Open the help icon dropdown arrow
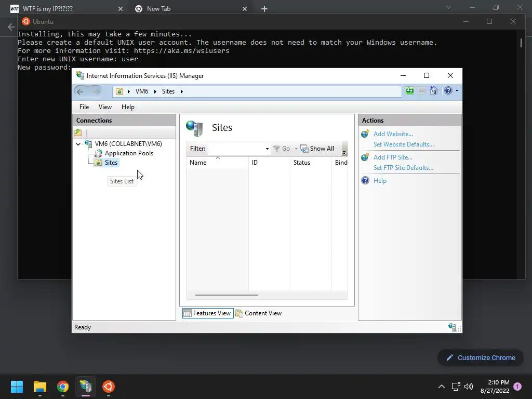532x399 pixels. (457, 90)
